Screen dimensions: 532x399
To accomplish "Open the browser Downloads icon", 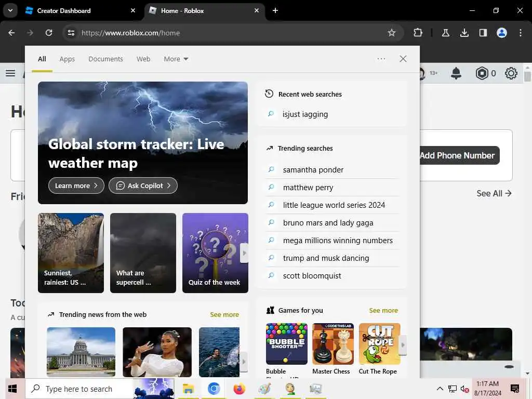I will 464,33.
